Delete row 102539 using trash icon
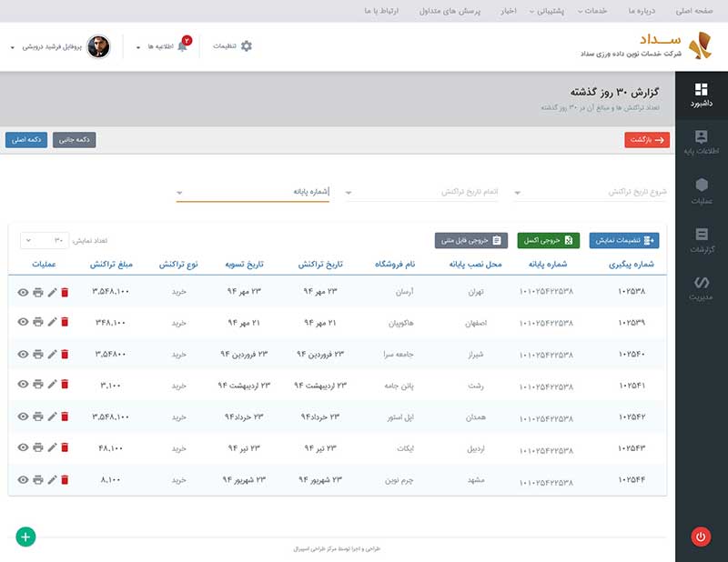Viewport: 728px width, 562px height. 65,322
